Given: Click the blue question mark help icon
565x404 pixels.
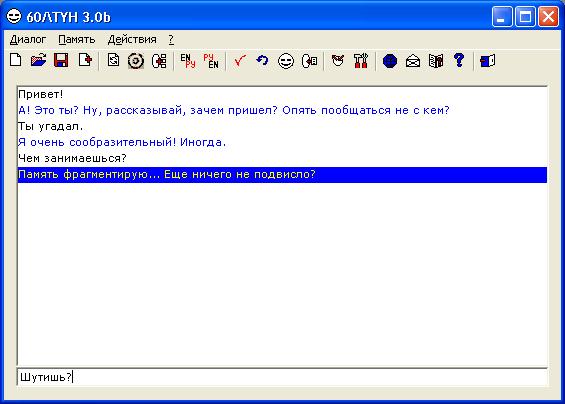Looking at the screenshot, I should [459, 60].
